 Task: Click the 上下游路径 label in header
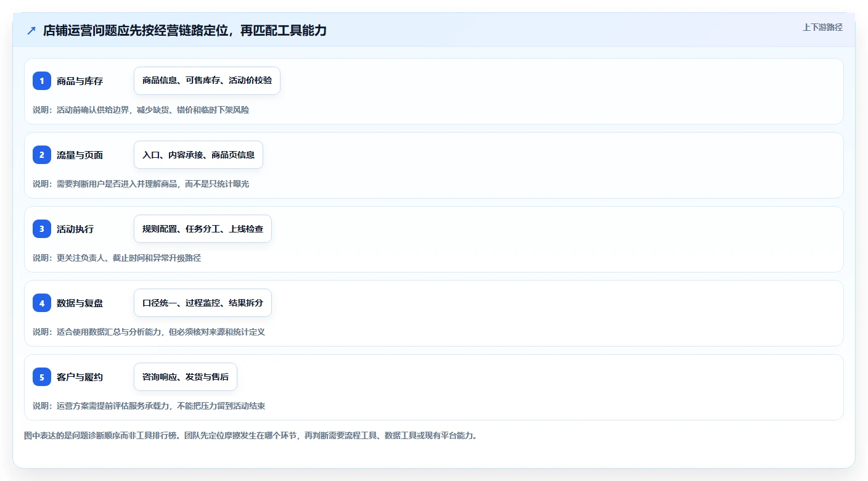coord(822,28)
